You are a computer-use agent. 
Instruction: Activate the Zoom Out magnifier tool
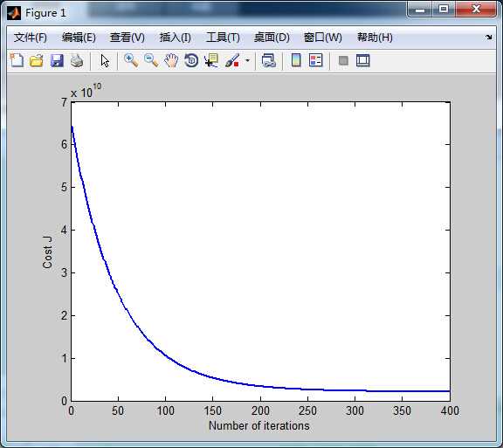(151, 60)
